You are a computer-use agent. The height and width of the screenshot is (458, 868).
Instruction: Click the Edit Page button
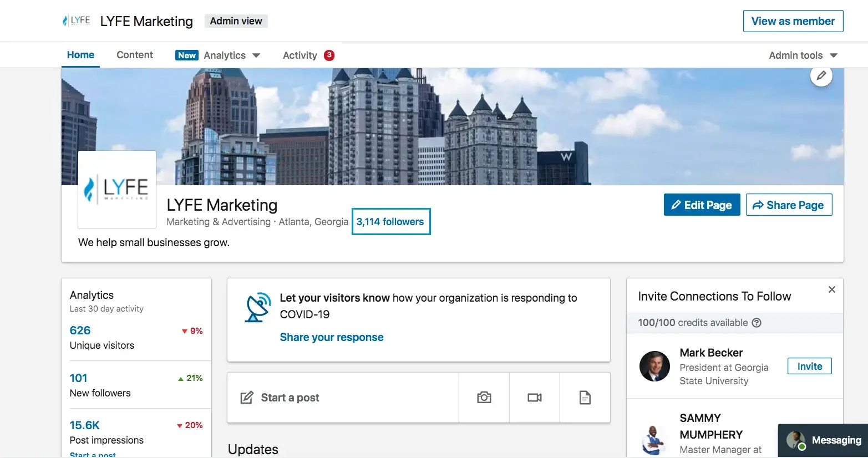tap(702, 205)
